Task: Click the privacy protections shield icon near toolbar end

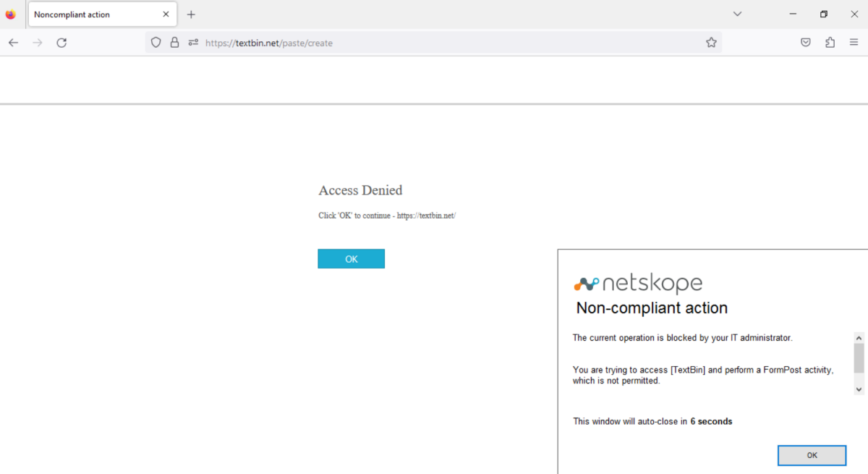Action: [x=805, y=42]
